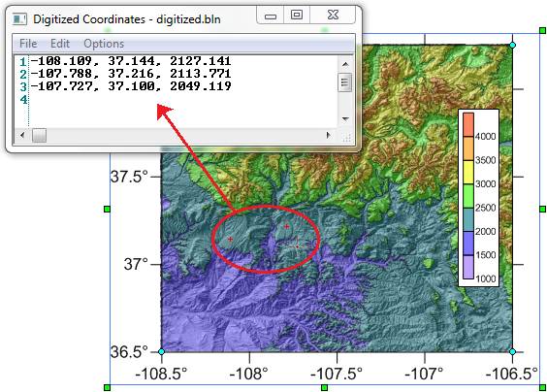This screenshot has height=392, width=547.
Task: Click the text area scroll down arrow
Action: pos(345,119)
